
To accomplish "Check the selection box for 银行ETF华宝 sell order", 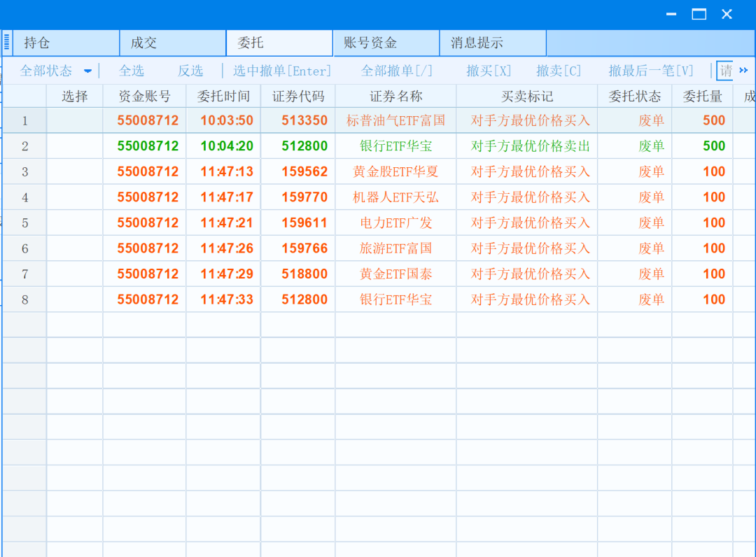I will pos(75,146).
